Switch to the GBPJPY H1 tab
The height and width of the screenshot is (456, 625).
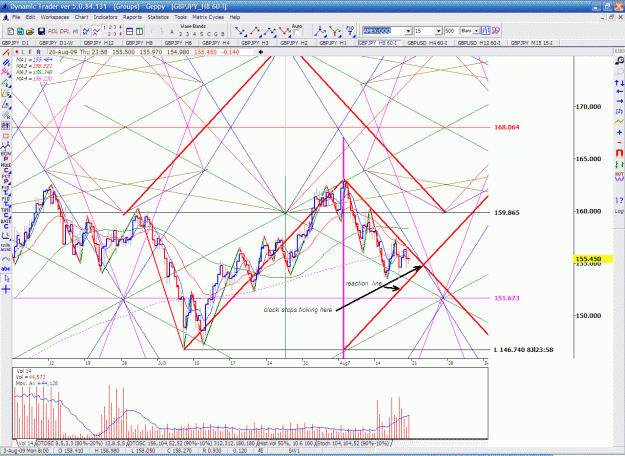pyautogui.click(x=335, y=43)
